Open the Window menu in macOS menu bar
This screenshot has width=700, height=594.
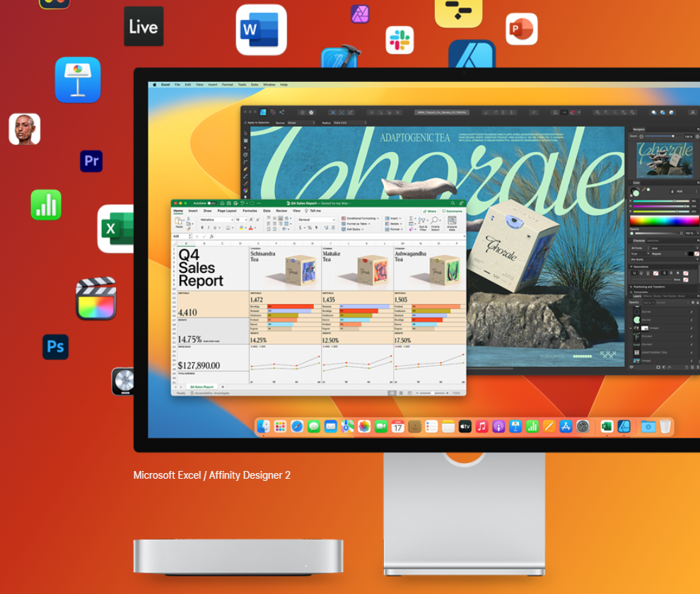269,84
